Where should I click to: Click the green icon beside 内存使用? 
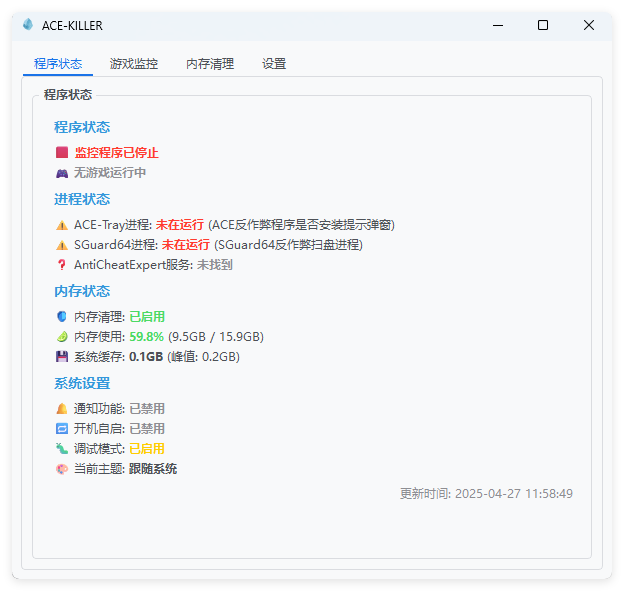(62, 337)
